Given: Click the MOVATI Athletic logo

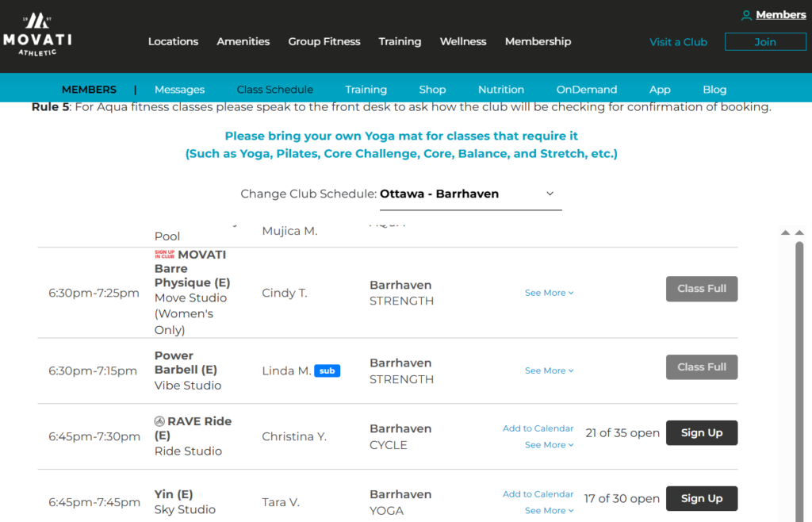Looking at the screenshot, I should [x=37, y=34].
